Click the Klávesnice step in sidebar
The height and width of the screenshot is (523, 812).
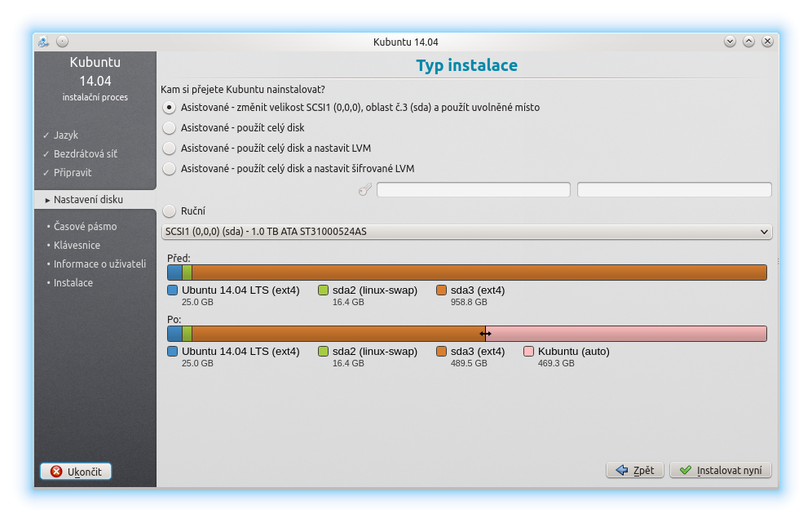(77, 245)
